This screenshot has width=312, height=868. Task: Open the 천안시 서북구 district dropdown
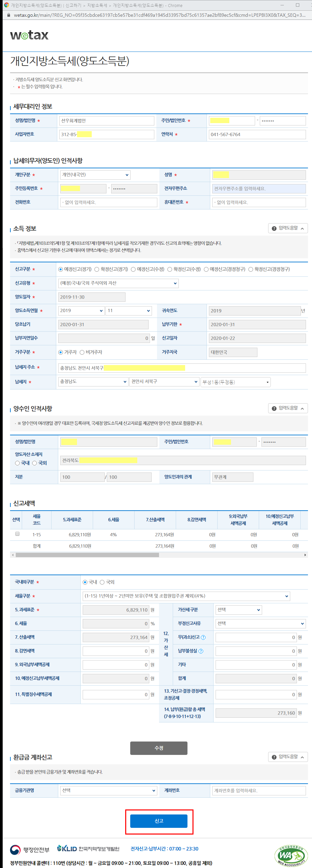pyautogui.click(x=164, y=382)
